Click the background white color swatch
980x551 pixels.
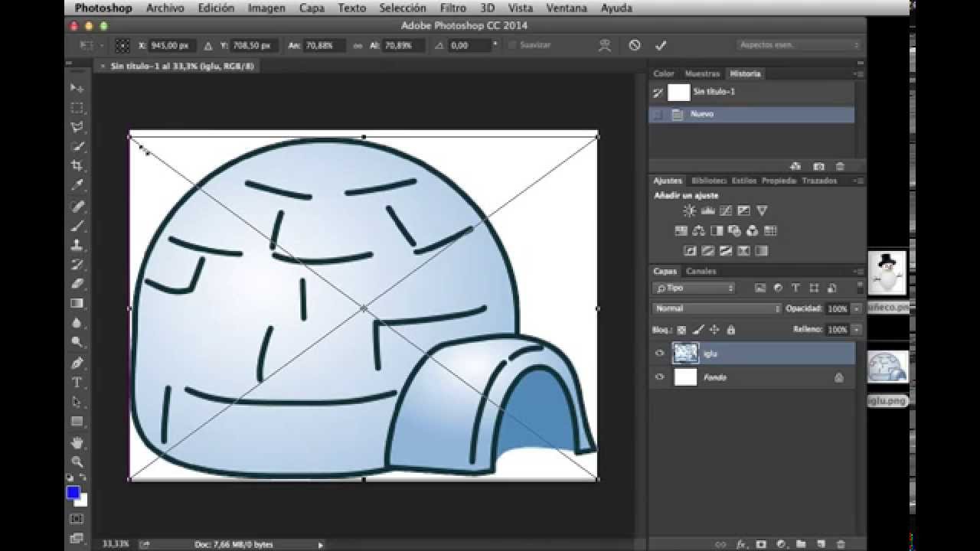coord(82,501)
